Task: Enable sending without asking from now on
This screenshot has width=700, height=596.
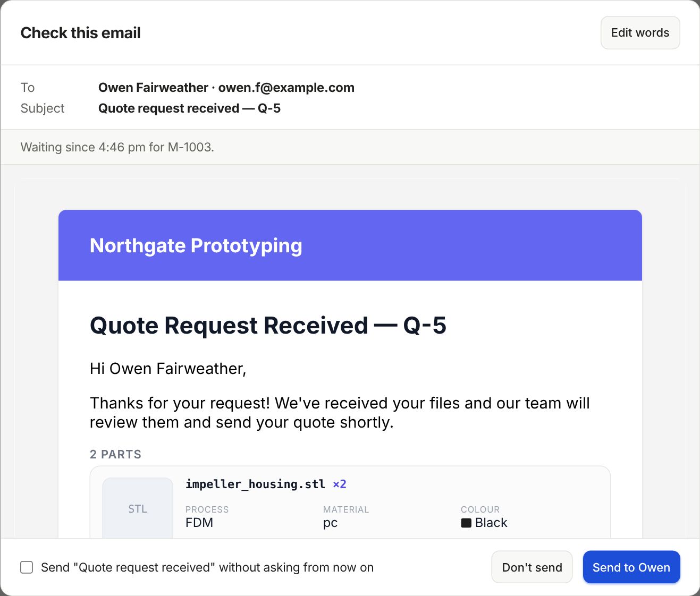Action: (x=27, y=567)
